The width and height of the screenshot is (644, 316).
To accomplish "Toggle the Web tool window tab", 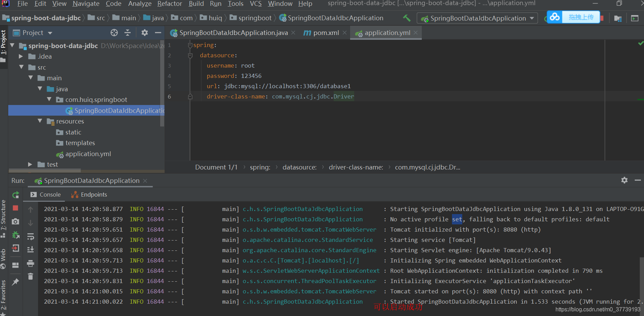I will pos(3,259).
